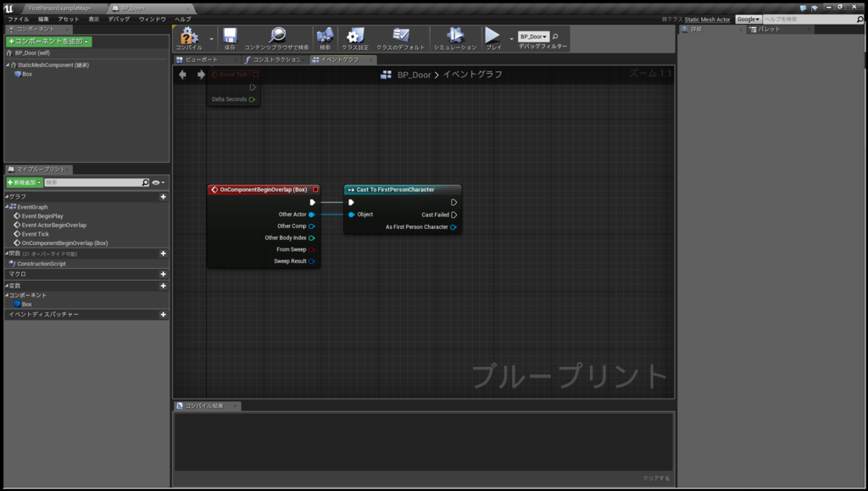
Task: Open Class Settings (クラス設定) icon
Action: coord(355,36)
